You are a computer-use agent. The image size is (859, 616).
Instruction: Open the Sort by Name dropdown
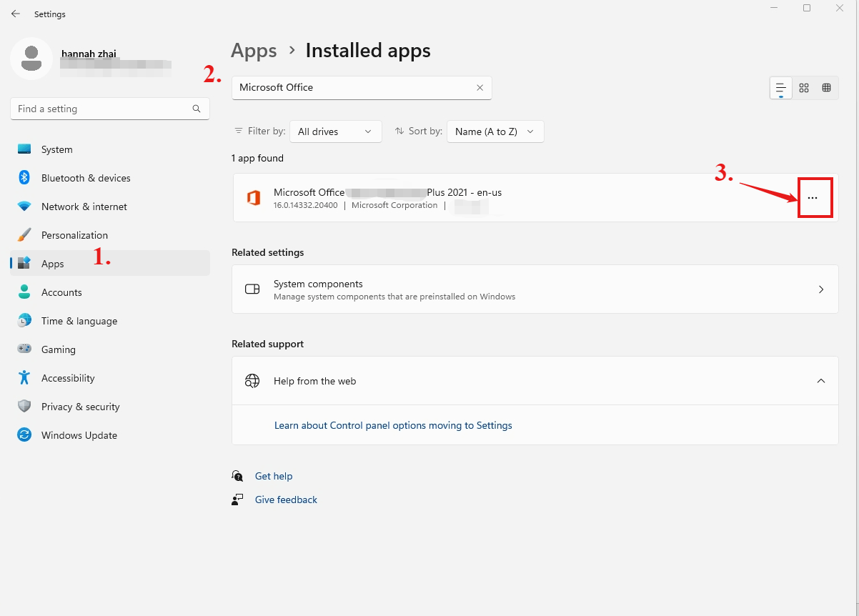[495, 131]
